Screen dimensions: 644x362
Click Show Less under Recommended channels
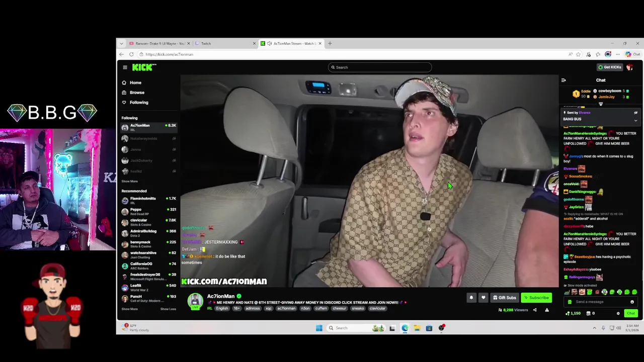[x=168, y=309]
